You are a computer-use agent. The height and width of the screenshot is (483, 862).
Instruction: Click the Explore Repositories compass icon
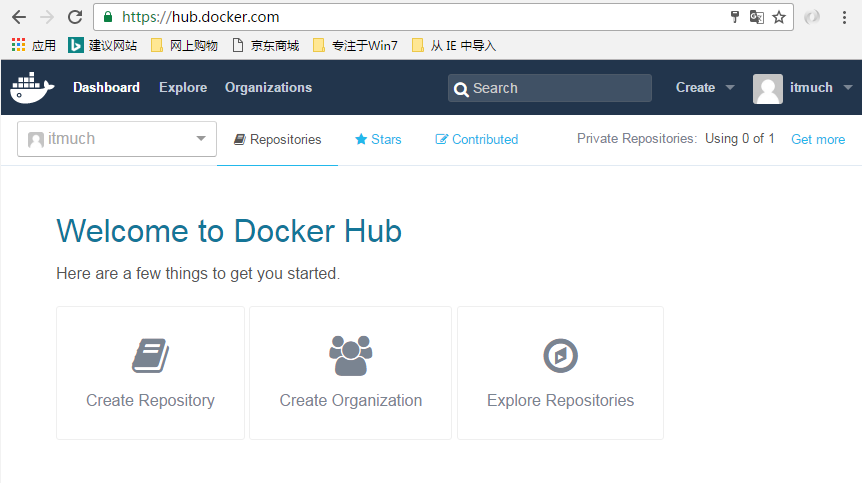tap(560, 355)
